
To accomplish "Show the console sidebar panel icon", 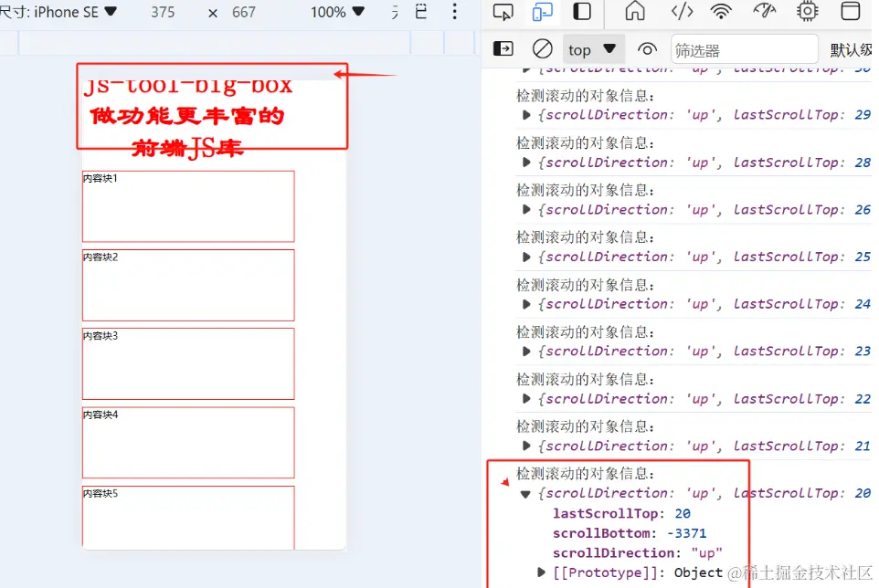I will (x=503, y=49).
